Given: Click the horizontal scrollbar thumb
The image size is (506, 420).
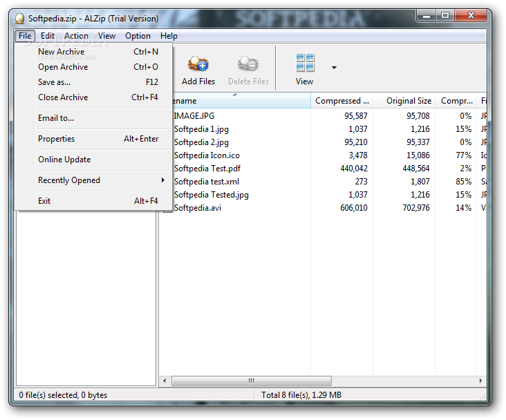Looking at the screenshot, I should pyautogui.click(x=252, y=381).
